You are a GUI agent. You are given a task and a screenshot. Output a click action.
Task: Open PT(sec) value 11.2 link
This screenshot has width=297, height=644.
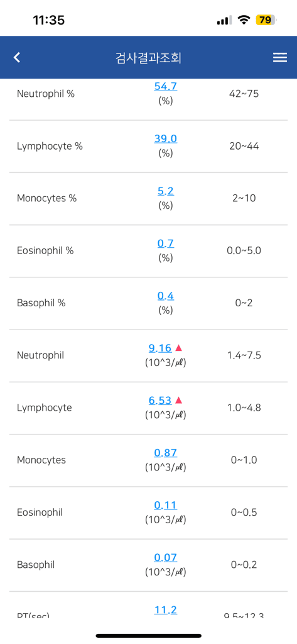point(166,610)
